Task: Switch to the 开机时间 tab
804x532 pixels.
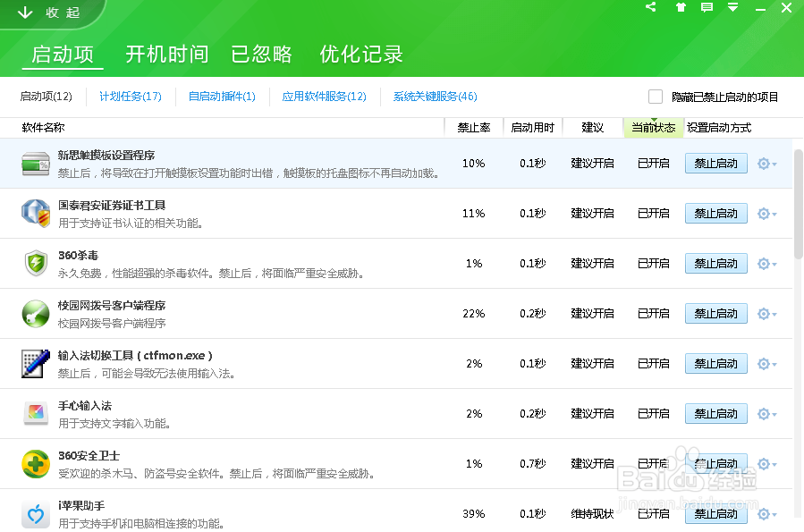Action: (166, 54)
